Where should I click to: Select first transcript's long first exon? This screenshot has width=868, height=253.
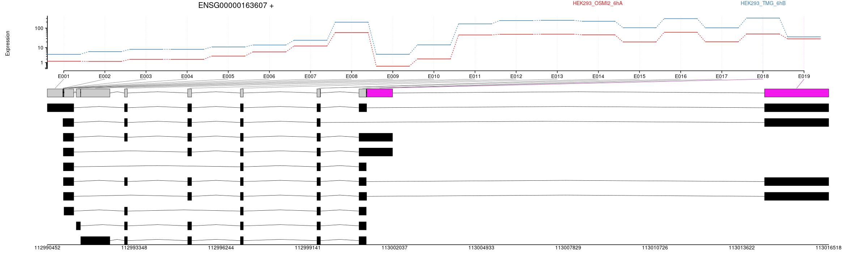click(x=60, y=108)
